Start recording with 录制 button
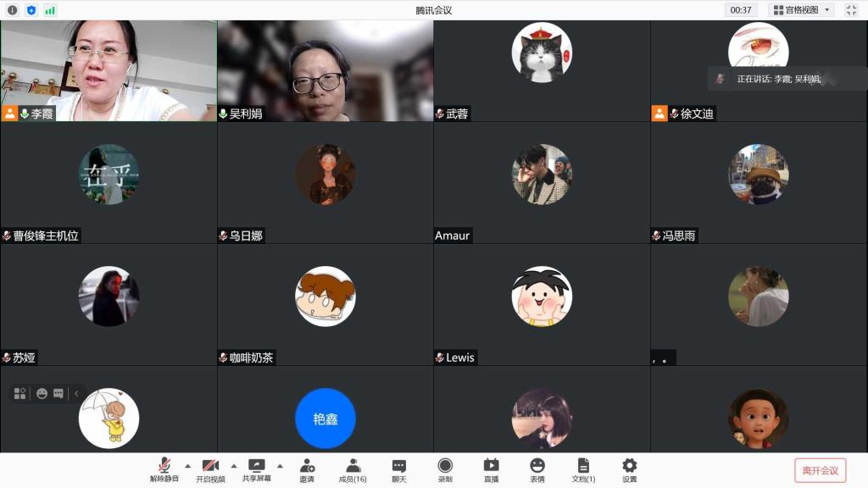868x488 pixels. 445,469
